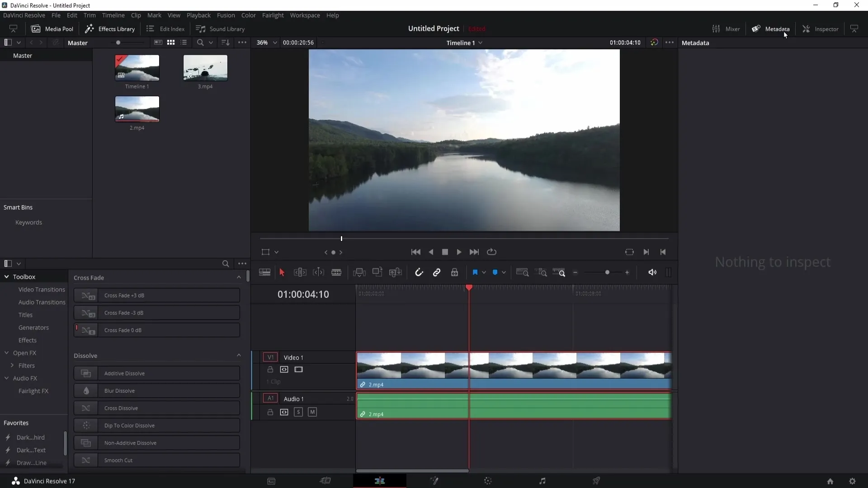Toggle mute on Audio 1 track
Viewport: 868px width, 488px height.
click(312, 412)
